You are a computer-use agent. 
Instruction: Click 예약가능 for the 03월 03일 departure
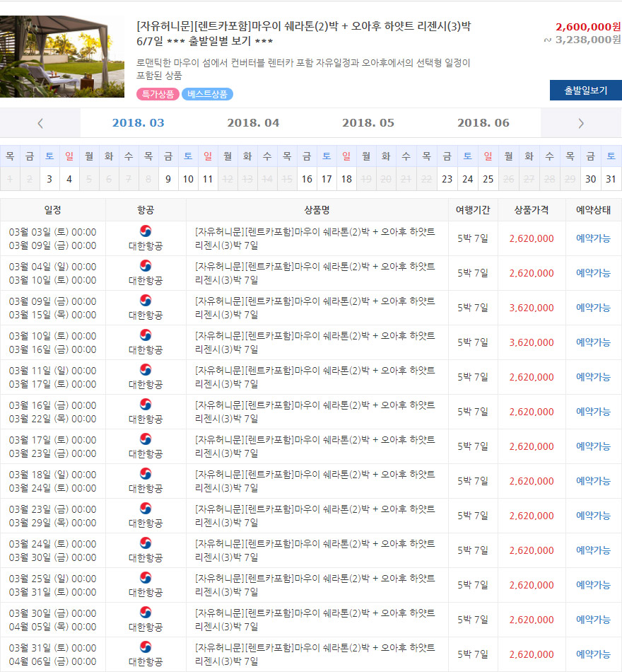593,238
